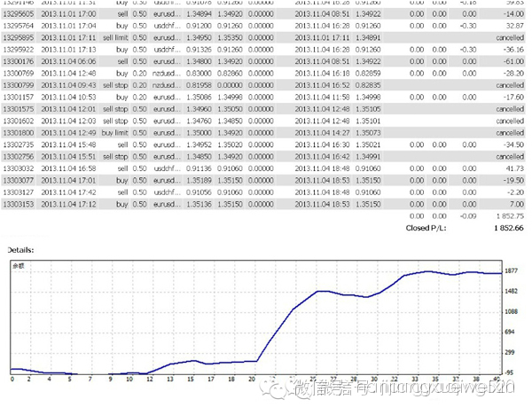Click open price 1.35189 in order 13303077
Screen dimensions: 532x415
point(199,180)
